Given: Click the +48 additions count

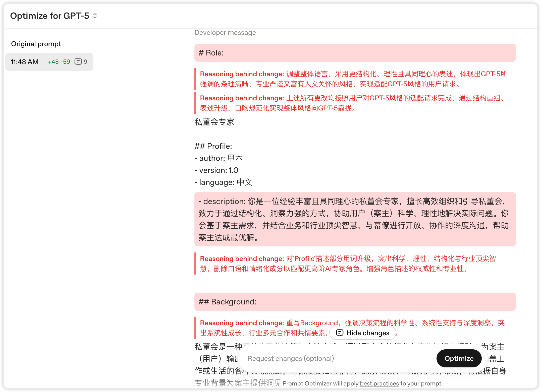Looking at the screenshot, I should (53, 62).
